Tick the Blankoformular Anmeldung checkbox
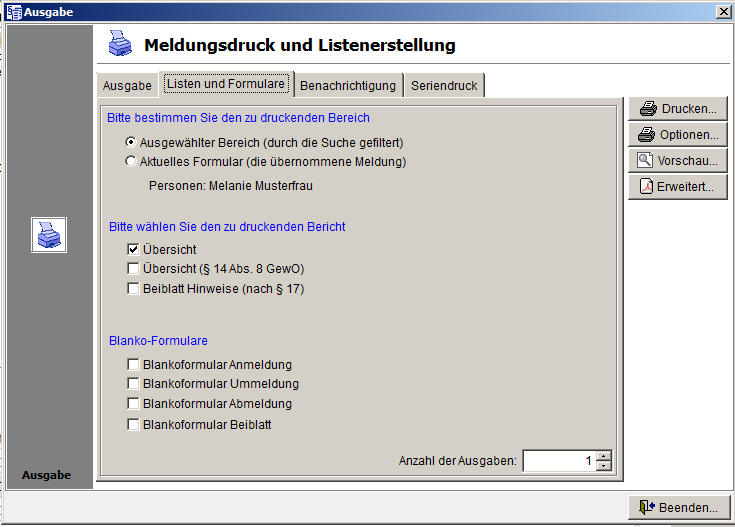This screenshot has height=527, width=735. coord(133,365)
